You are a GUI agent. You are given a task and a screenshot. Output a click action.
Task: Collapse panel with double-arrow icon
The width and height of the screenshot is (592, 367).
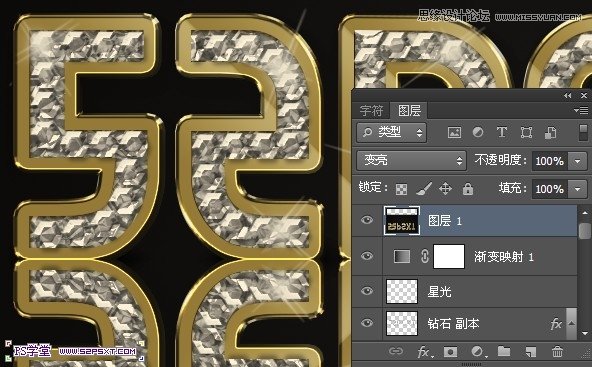(x=567, y=96)
